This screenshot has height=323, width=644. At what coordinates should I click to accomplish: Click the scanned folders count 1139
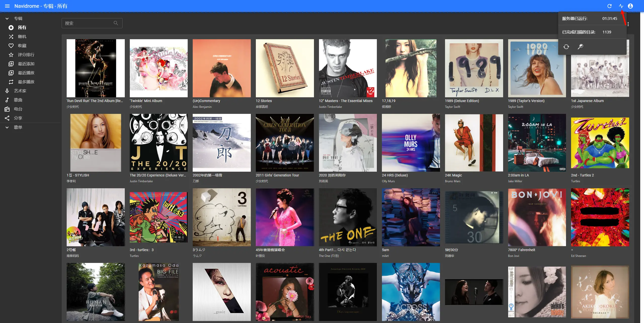click(607, 32)
